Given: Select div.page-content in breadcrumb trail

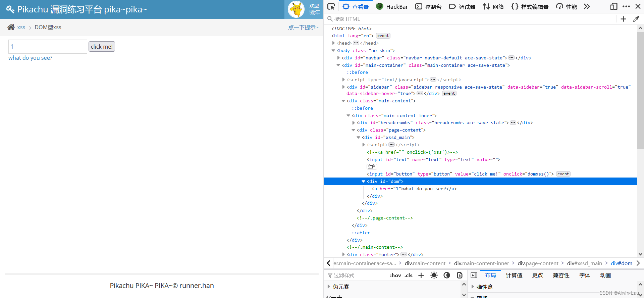Looking at the screenshot, I should point(538,263).
